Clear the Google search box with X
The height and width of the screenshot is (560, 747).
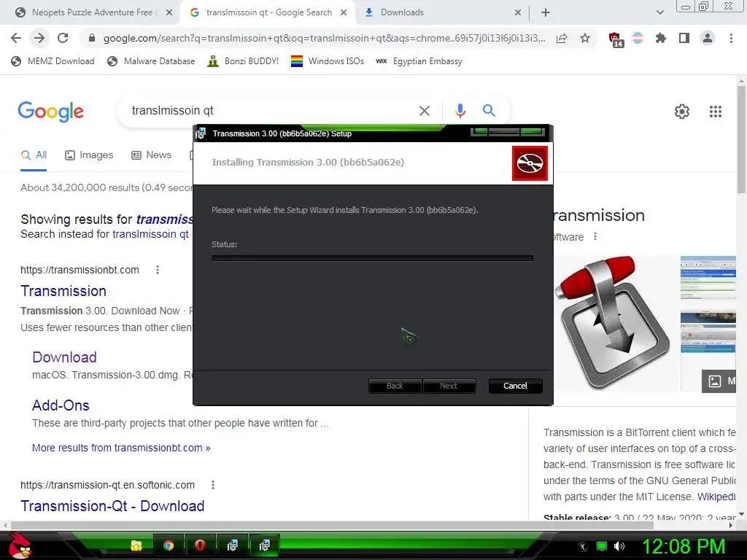[424, 111]
